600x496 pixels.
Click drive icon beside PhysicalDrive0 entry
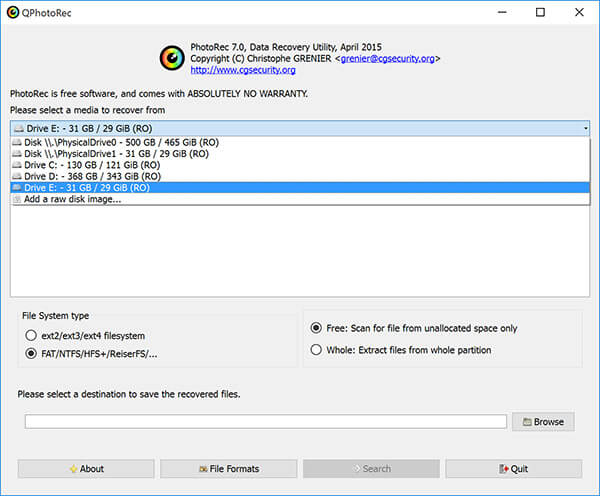point(16,142)
